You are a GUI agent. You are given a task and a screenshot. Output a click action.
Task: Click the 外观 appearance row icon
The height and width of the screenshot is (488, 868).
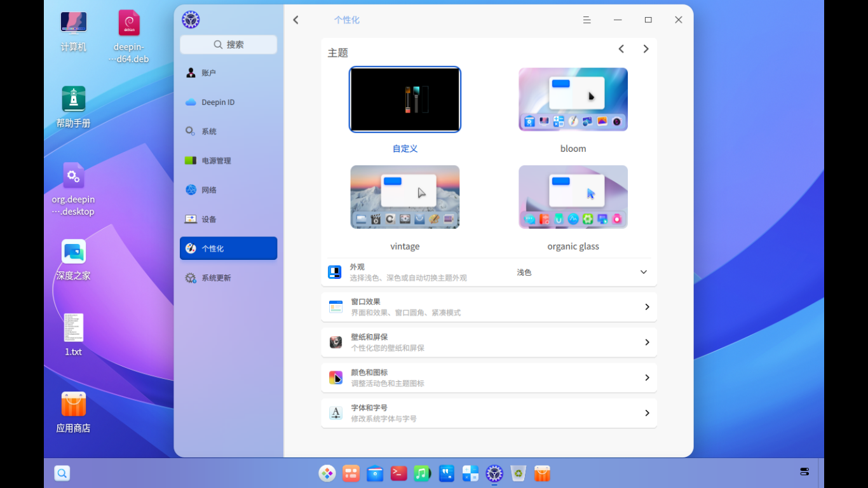point(335,272)
